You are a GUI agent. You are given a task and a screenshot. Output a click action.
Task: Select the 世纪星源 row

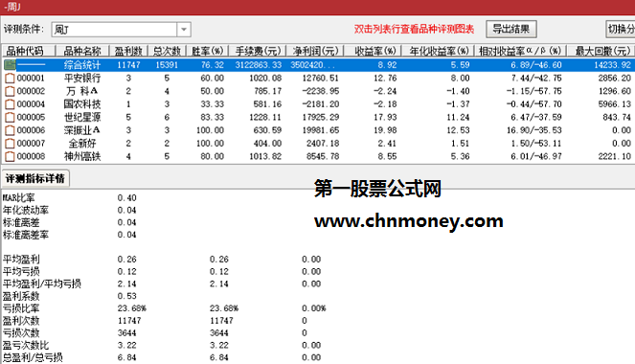click(x=318, y=118)
